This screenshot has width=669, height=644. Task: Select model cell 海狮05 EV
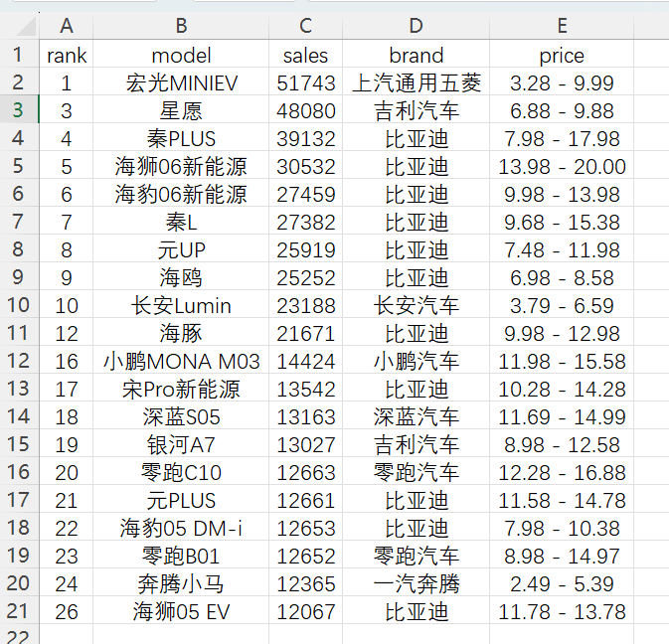point(181,610)
